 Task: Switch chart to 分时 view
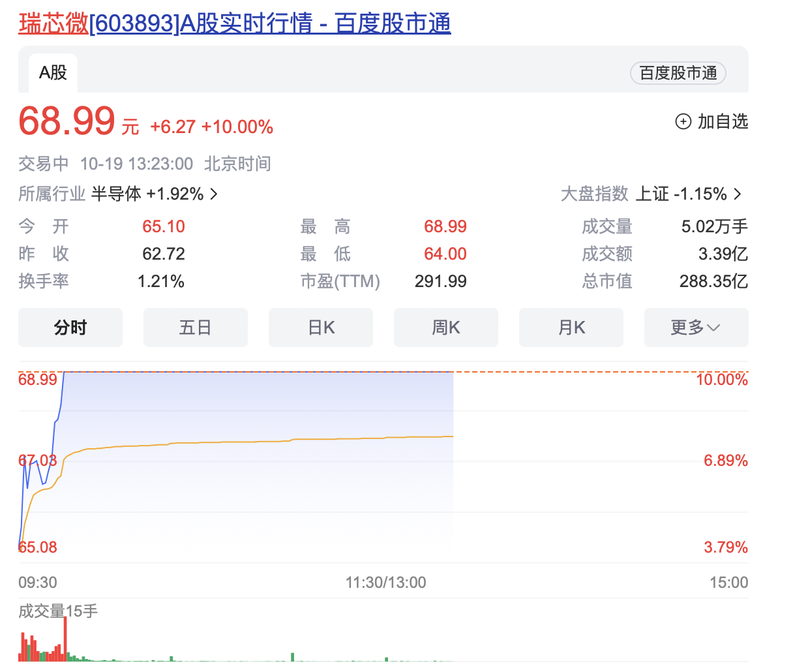click(70, 328)
